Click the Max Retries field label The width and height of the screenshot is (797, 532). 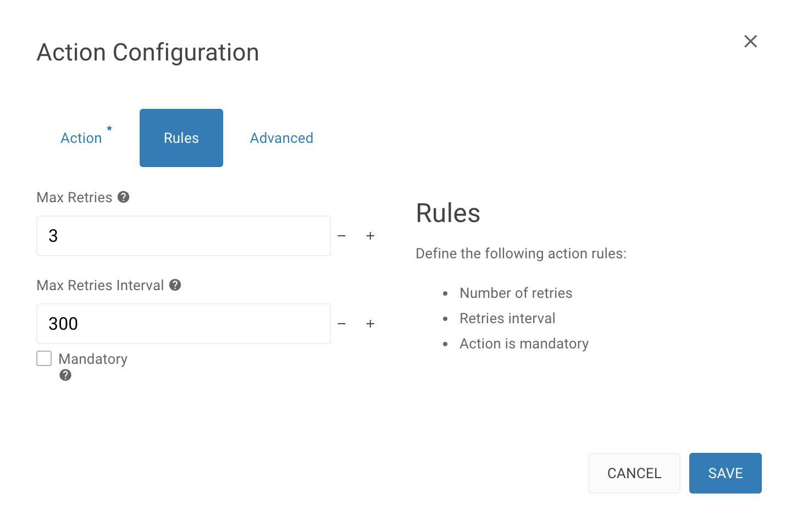coord(74,197)
